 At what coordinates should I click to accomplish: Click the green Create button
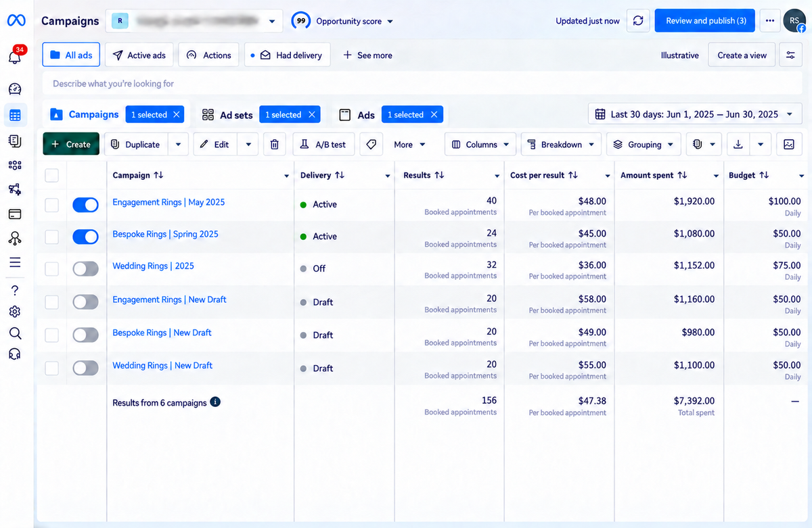click(71, 145)
